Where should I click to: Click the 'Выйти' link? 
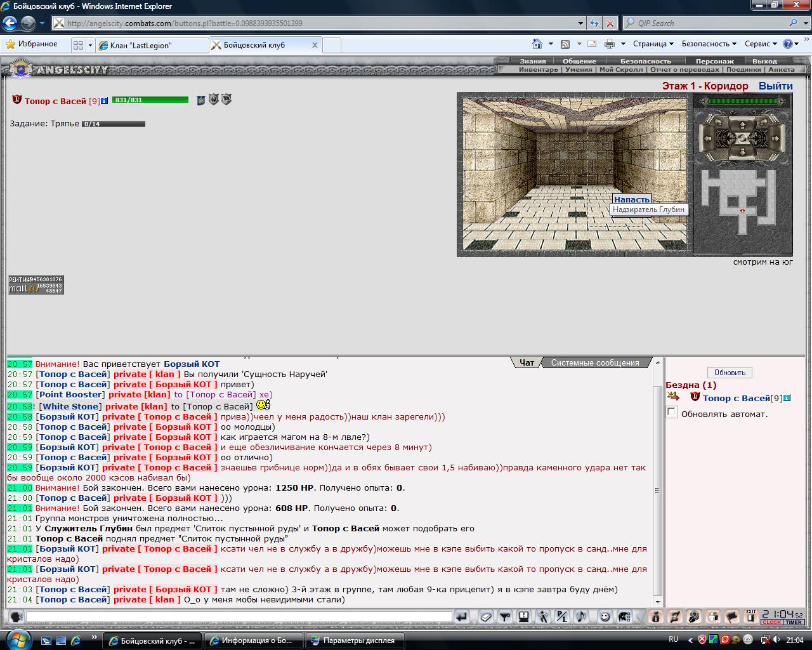tap(775, 86)
